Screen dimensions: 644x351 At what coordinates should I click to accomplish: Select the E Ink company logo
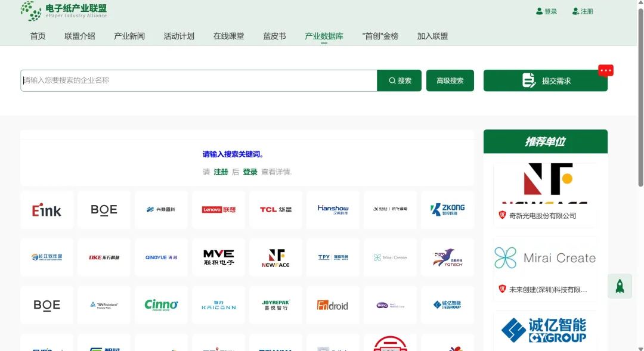pyautogui.click(x=47, y=209)
